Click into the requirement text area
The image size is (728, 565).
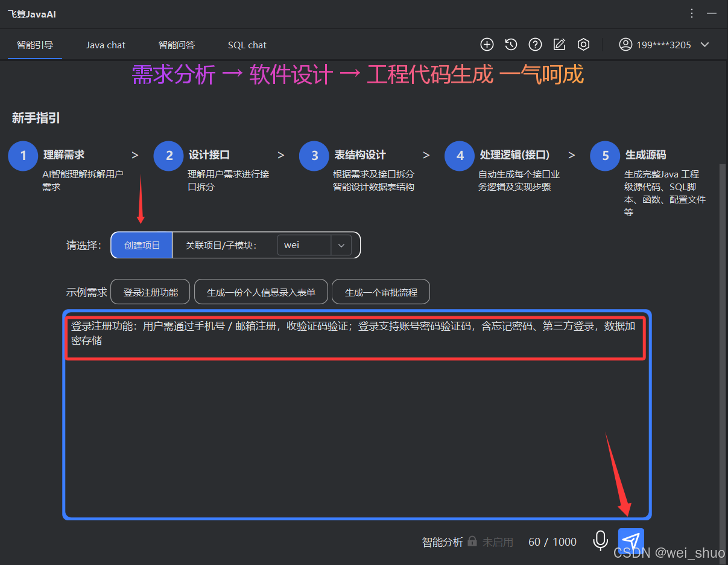coord(357,415)
